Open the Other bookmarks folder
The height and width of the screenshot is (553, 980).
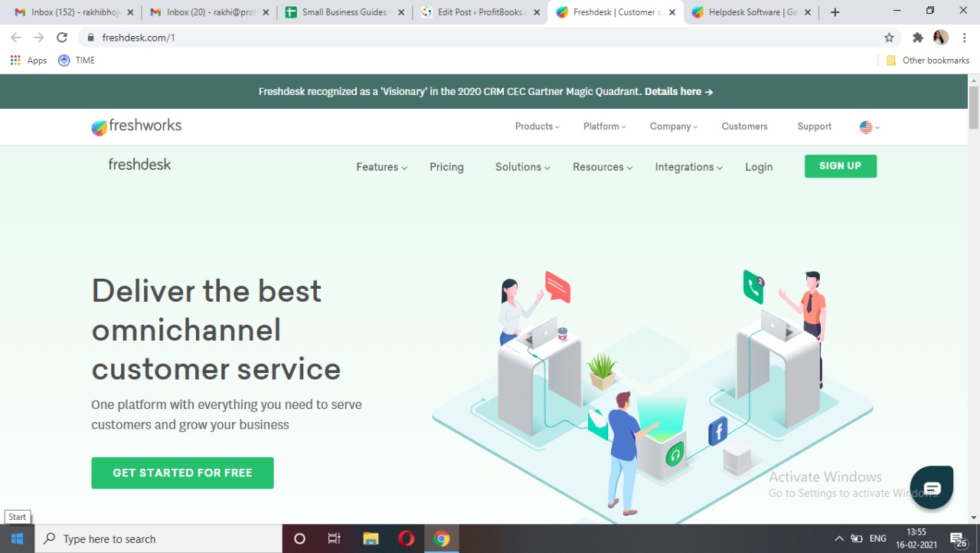(927, 61)
